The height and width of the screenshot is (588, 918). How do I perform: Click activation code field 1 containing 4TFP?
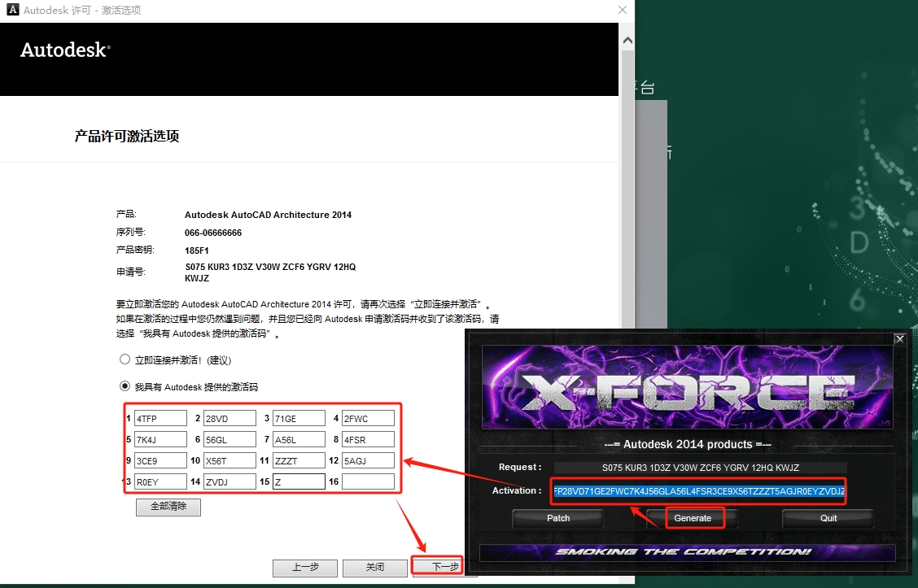(160, 418)
